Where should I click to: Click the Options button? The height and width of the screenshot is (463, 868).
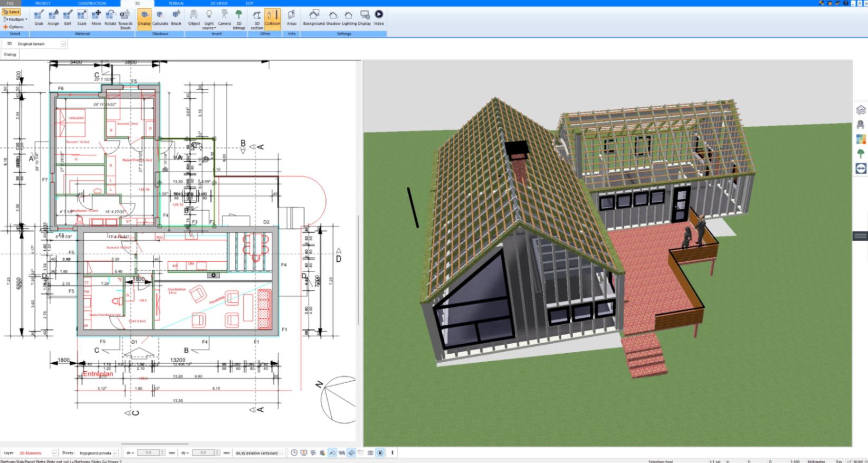[x=14, y=27]
